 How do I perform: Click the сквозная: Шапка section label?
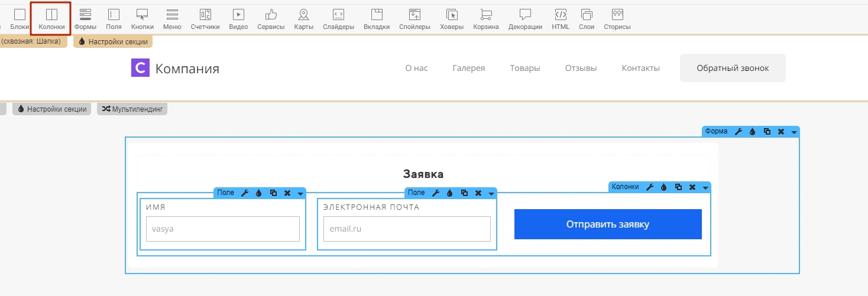(33, 42)
